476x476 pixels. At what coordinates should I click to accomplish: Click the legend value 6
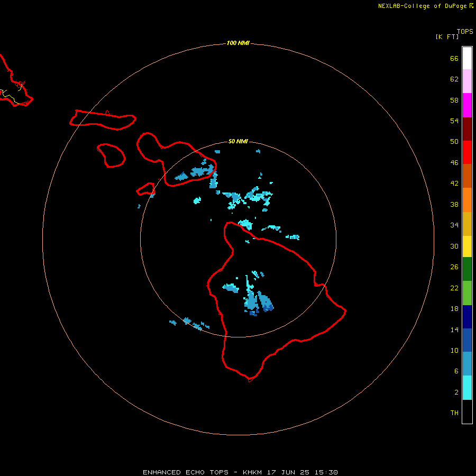pos(456,371)
